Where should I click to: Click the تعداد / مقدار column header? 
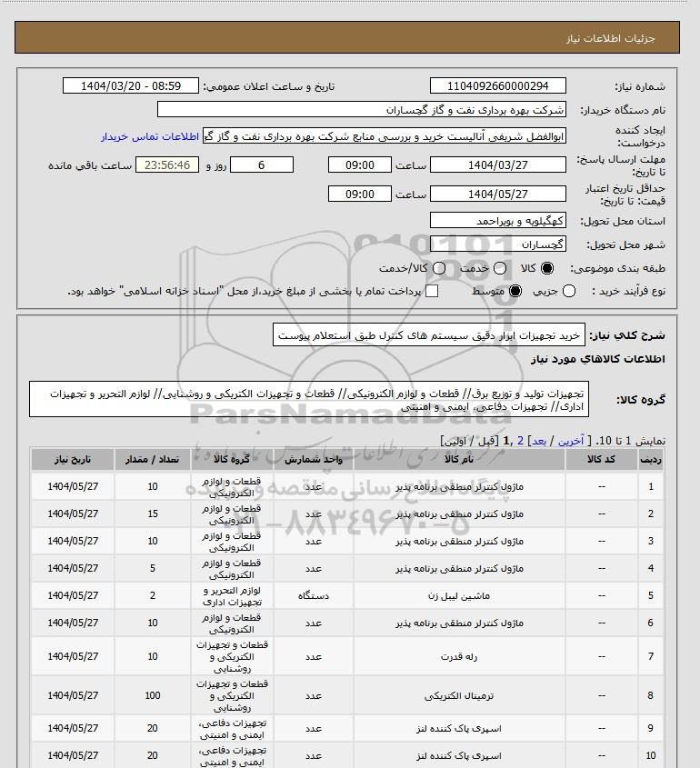pos(153,459)
